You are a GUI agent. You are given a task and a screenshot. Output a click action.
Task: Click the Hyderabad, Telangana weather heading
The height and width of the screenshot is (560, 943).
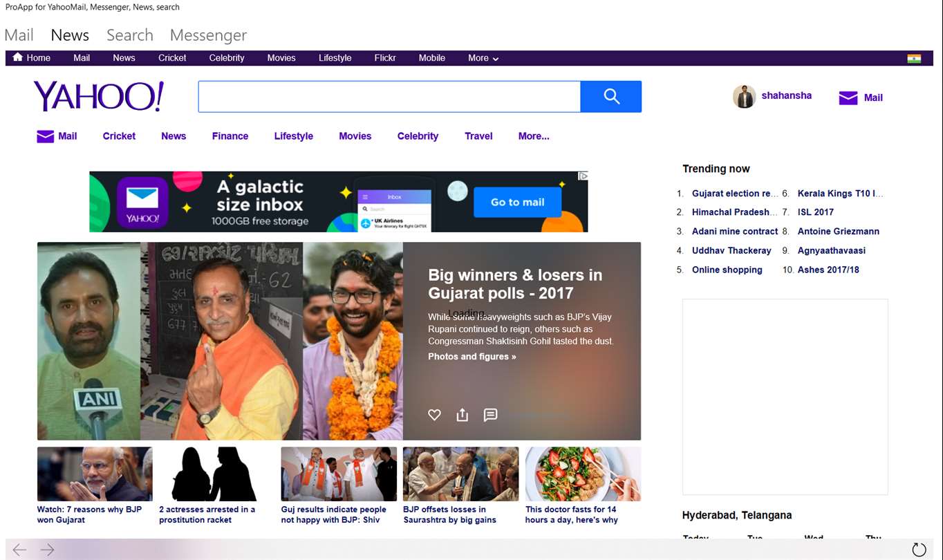(x=737, y=515)
